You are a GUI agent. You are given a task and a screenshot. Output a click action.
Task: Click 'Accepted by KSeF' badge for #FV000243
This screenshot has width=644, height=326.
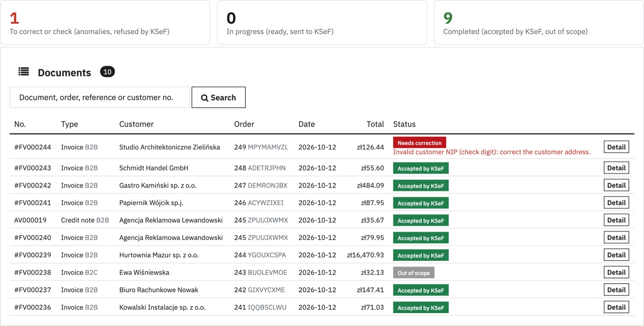tap(421, 168)
